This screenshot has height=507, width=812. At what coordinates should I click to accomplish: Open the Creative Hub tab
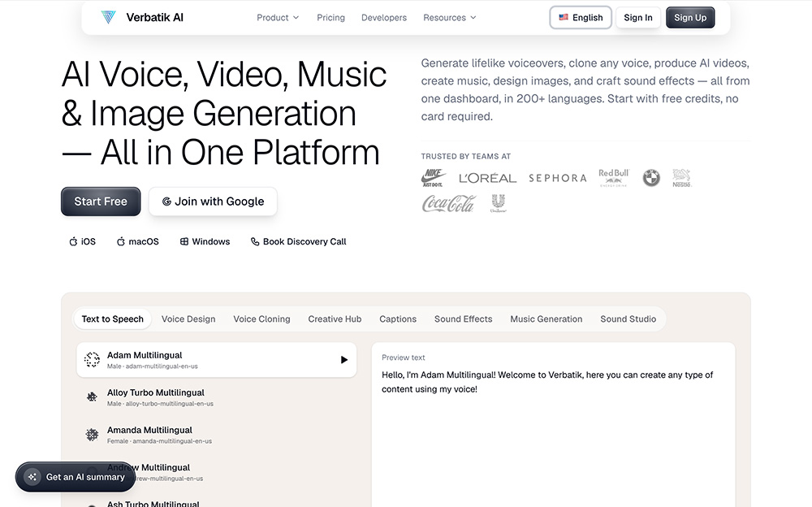point(335,318)
